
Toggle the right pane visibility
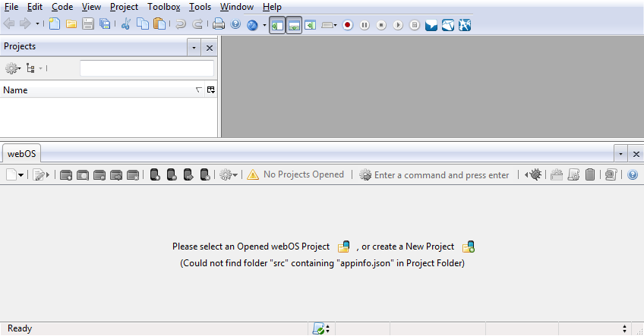[310, 25]
